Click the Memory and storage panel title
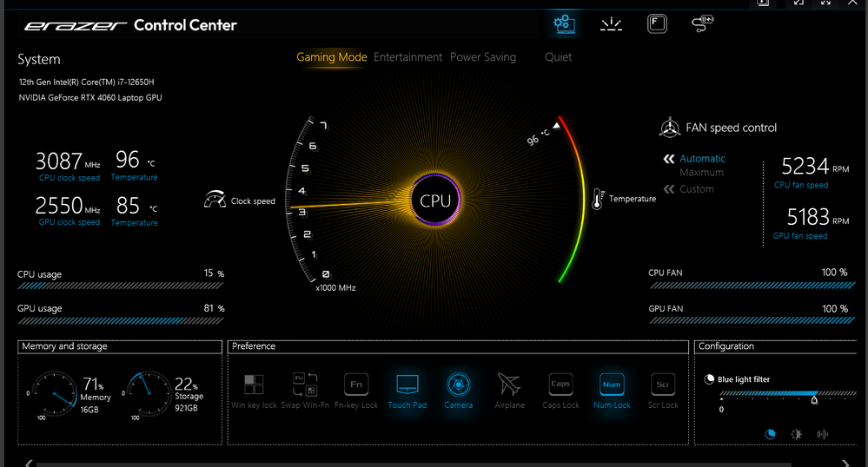 (64, 346)
